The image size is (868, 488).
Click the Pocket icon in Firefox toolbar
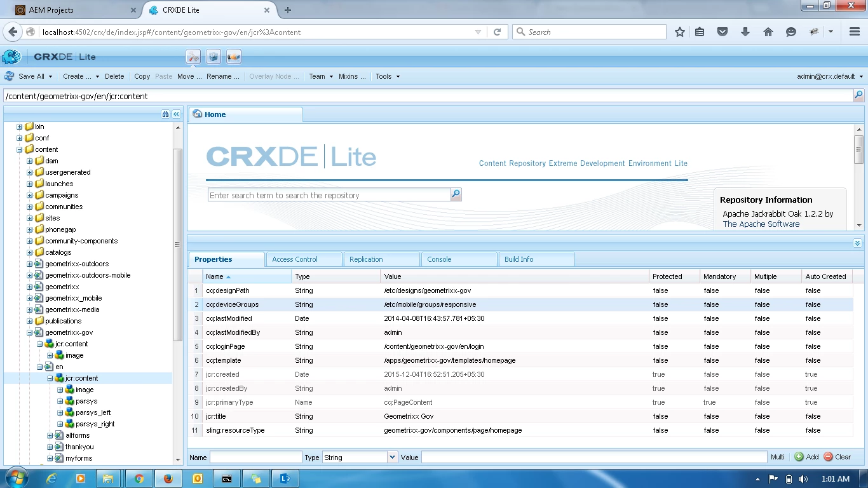(722, 32)
